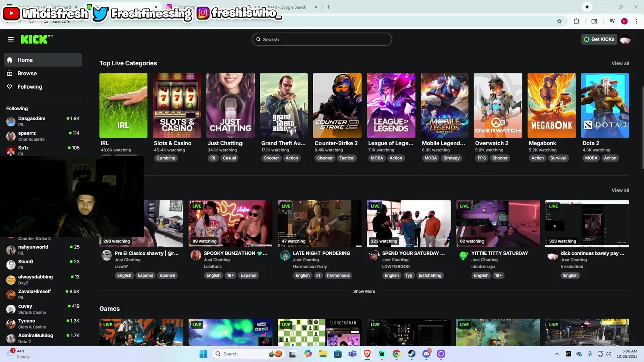Open the League of Legends category thumbnail
Screen dimensions: 644x362
(391, 106)
